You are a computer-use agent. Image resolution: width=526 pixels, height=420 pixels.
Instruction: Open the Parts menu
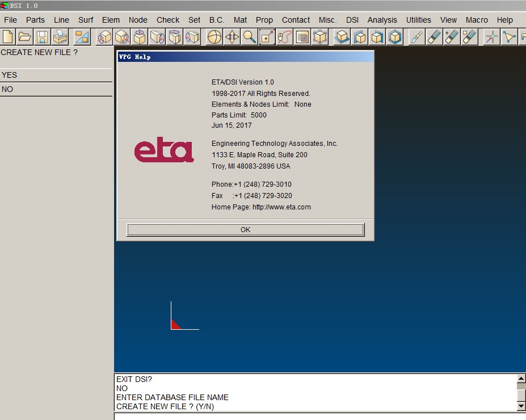click(35, 20)
